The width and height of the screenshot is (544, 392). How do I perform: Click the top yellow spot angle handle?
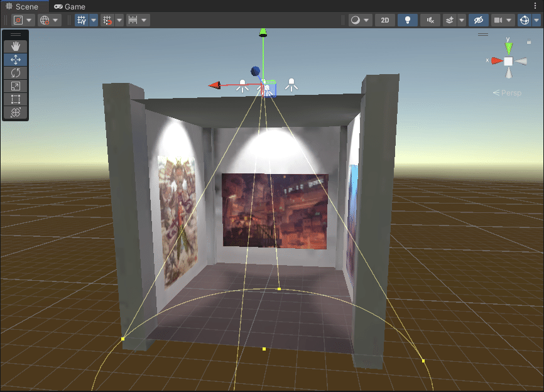(x=280, y=288)
